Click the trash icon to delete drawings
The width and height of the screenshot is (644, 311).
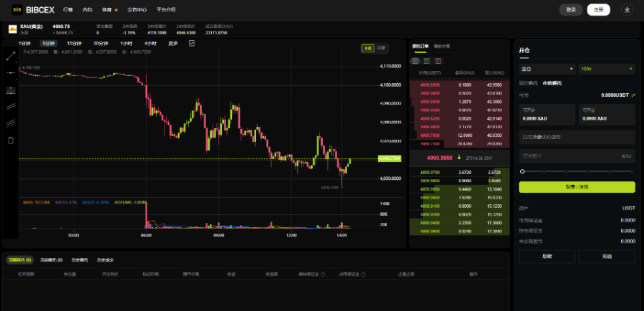pyautogui.click(x=11, y=140)
